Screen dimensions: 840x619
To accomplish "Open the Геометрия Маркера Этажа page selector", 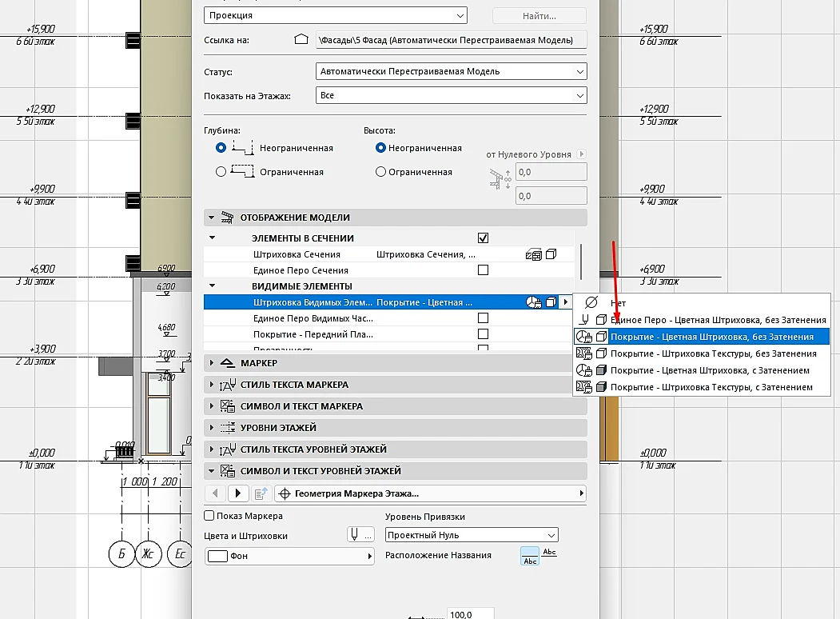I will click(x=430, y=493).
